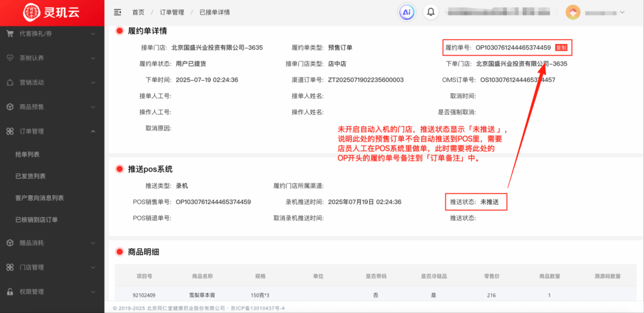
Task: Click the shopping cart icon for 代客换礼/券
Action: [x=10, y=34]
